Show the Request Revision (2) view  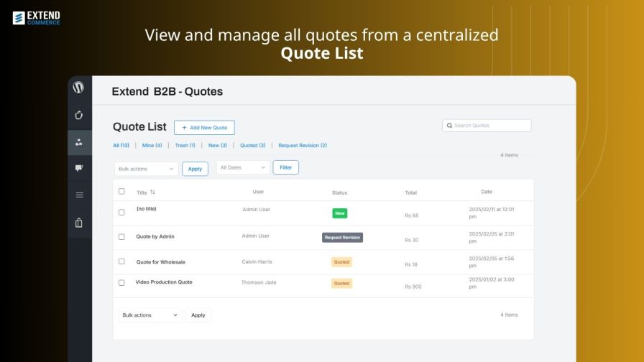pyautogui.click(x=303, y=145)
